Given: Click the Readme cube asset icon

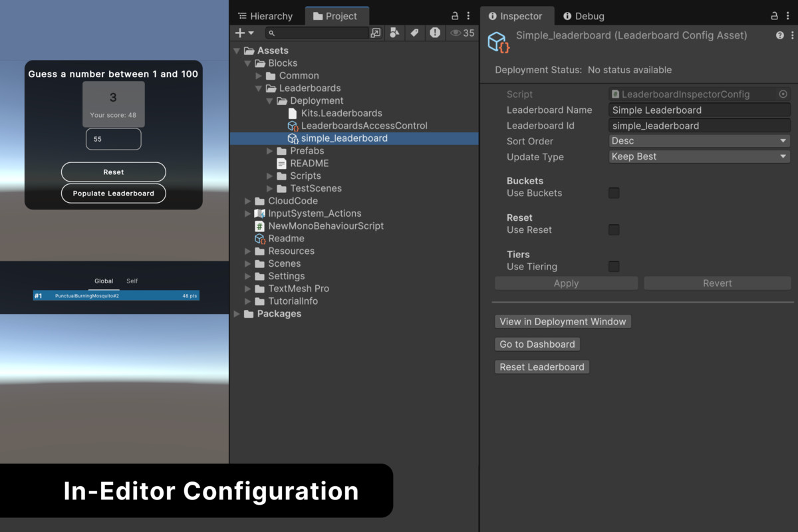Looking at the screenshot, I should [x=260, y=239].
